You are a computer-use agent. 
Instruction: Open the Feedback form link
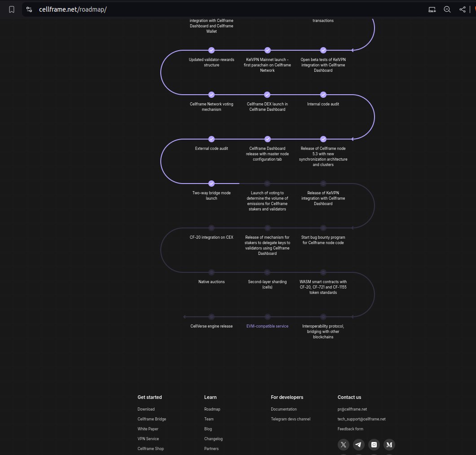coord(350,429)
